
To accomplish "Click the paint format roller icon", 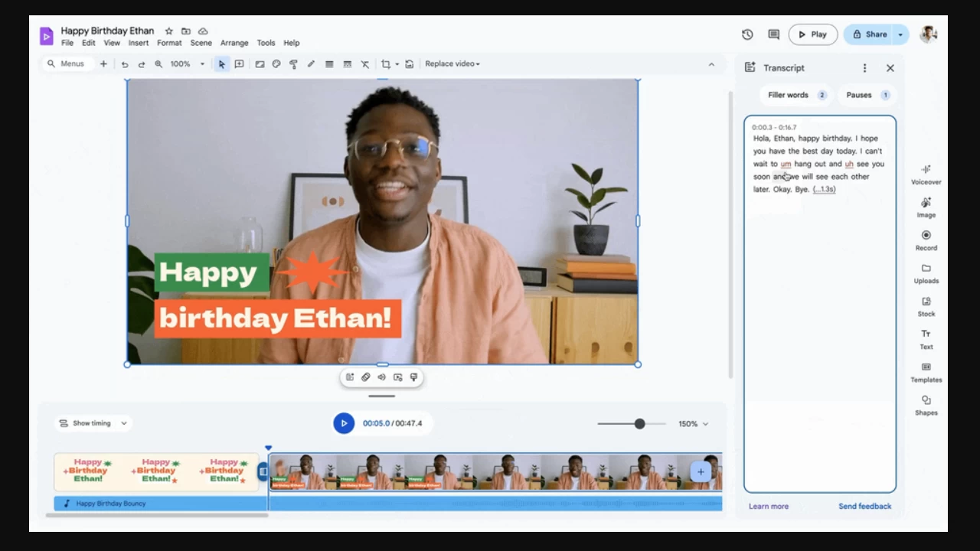I will pyautogui.click(x=293, y=64).
